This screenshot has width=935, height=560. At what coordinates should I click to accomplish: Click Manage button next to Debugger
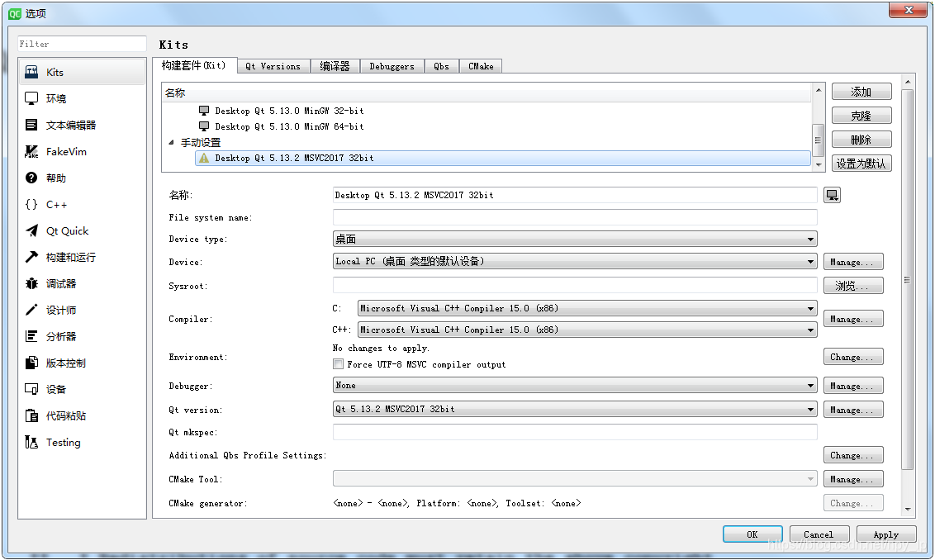pyautogui.click(x=853, y=386)
